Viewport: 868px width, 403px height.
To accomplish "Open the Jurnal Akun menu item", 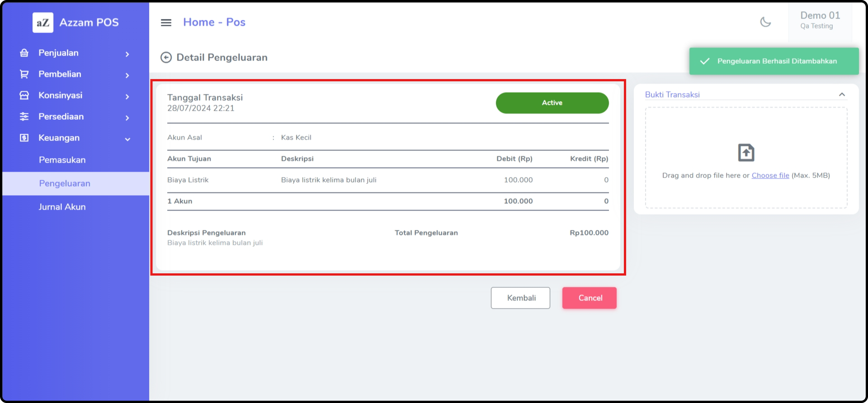I will tap(62, 207).
